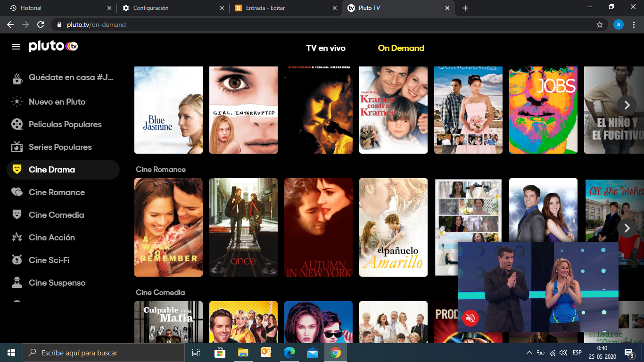The height and width of the screenshot is (362, 644).
Task: Open Microsoft Edge from taskbar
Action: [x=289, y=353]
